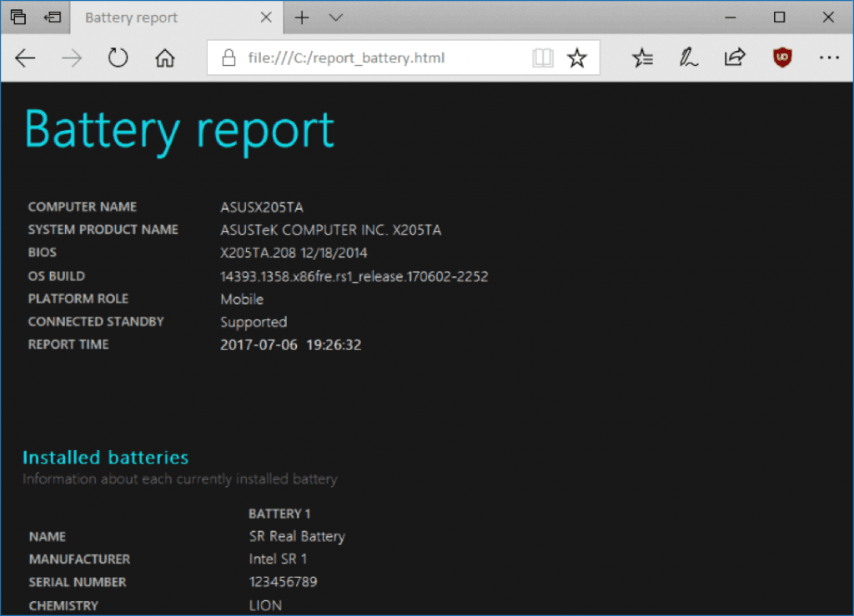Click the browser Back arrow
Image resolution: width=854 pixels, height=616 pixels.
[x=26, y=58]
